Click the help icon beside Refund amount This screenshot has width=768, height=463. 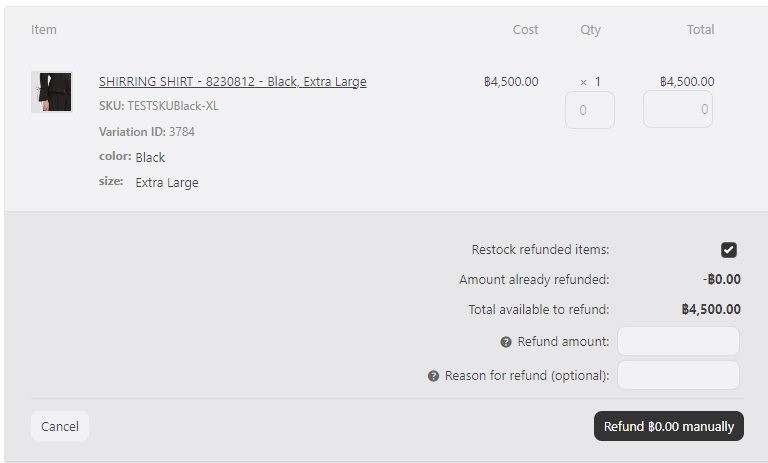(506, 342)
